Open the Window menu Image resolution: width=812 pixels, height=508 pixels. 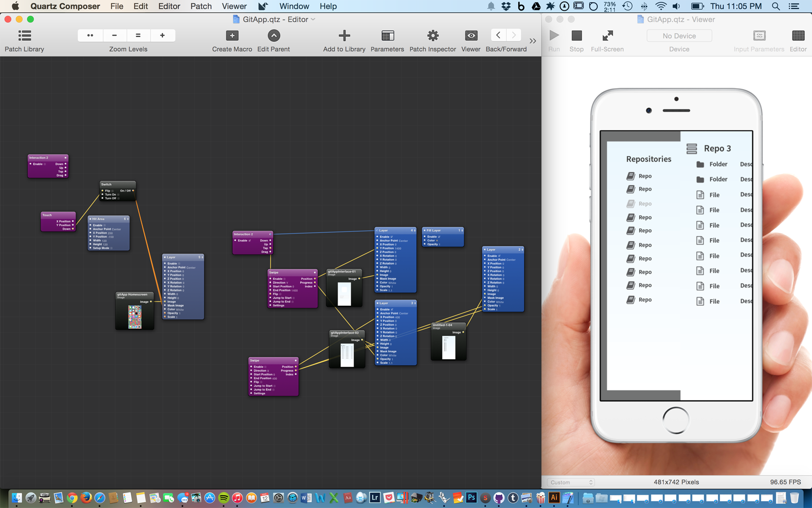tap(294, 6)
